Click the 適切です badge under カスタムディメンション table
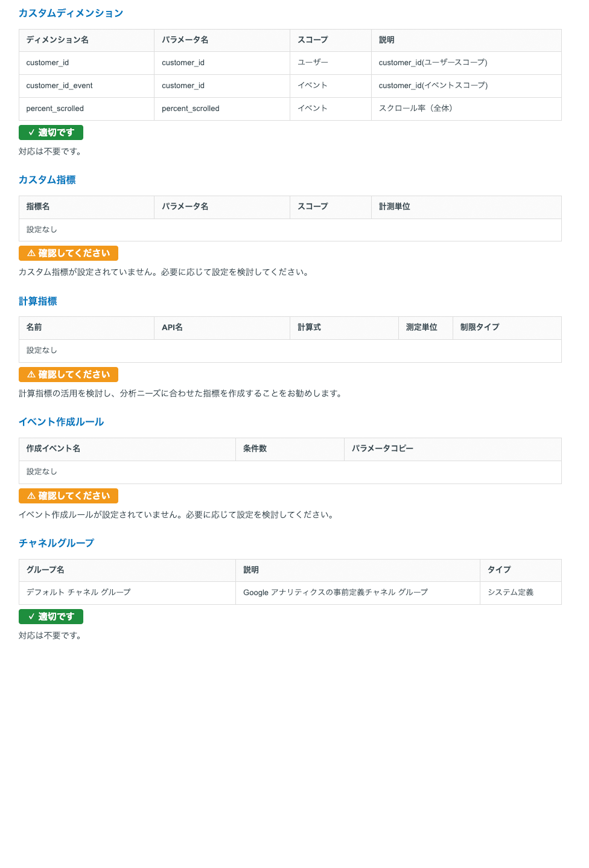589x868 pixels. tap(51, 132)
